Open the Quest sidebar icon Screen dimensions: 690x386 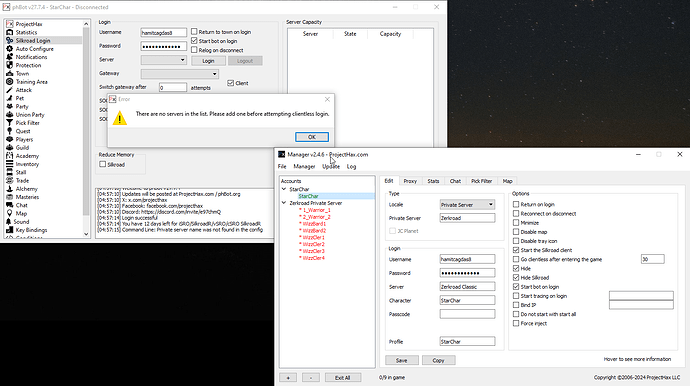pyautogui.click(x=10, y=131)
